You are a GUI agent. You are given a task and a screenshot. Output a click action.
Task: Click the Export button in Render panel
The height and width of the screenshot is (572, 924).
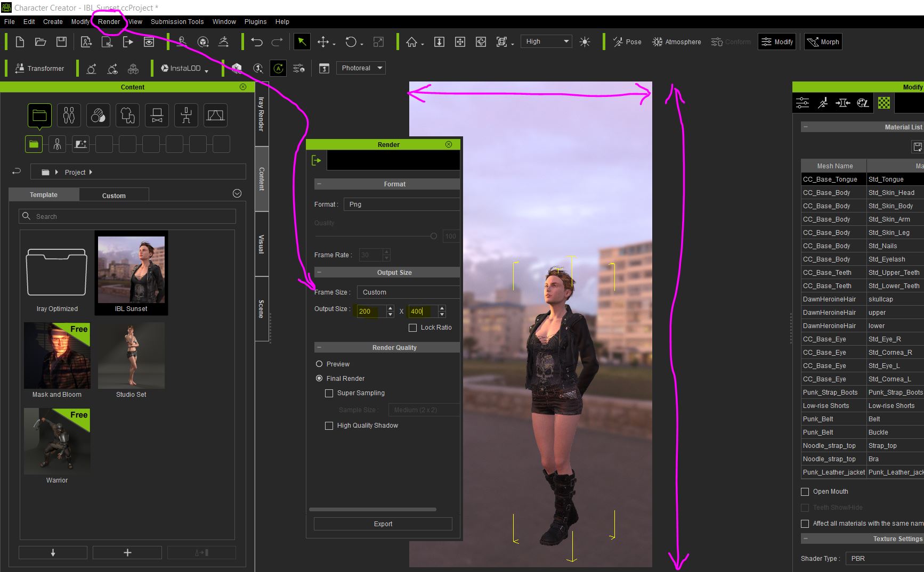383,524
